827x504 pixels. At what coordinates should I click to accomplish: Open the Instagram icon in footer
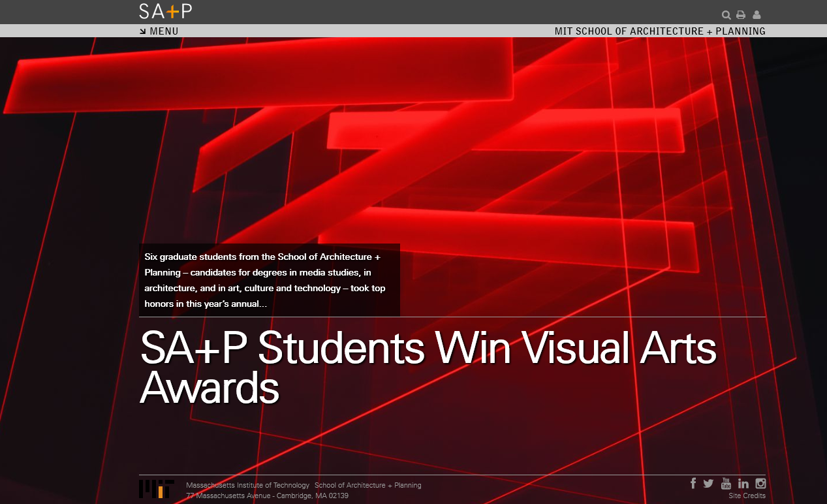[760, 483]
